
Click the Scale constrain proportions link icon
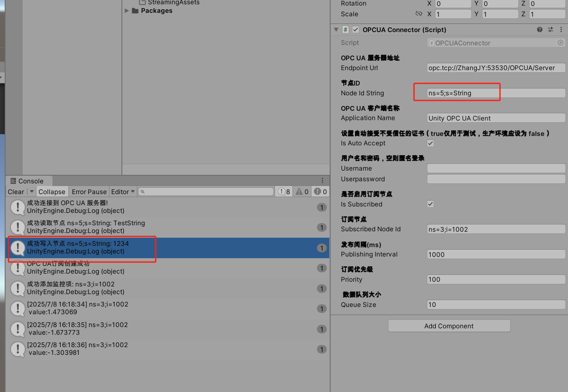(419, 14)
